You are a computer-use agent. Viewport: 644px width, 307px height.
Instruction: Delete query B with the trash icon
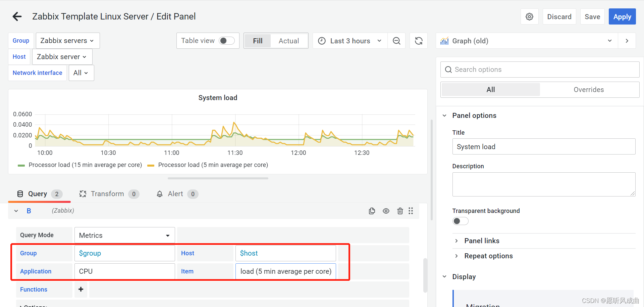point(400,211)
